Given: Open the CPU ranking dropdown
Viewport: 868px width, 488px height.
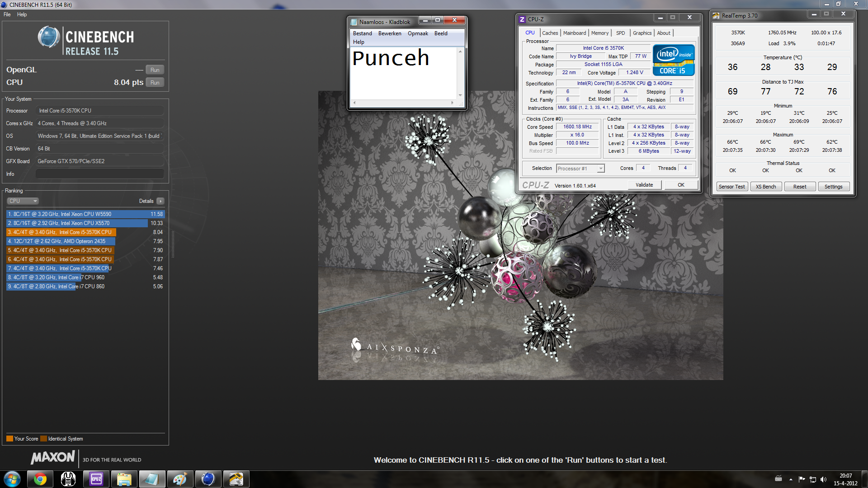Looking at the screenshot, I should [x=23, y=201].
